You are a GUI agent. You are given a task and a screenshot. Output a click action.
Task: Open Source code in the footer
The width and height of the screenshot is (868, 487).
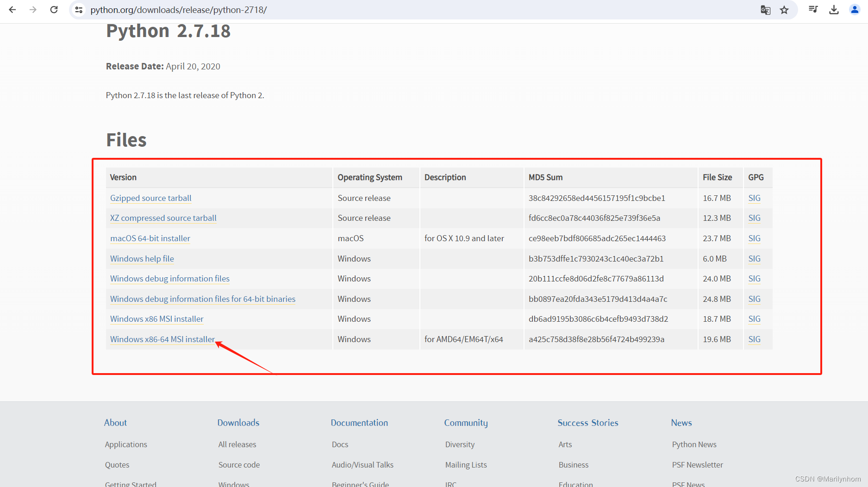pyautogui.click(x=239, y=465)
